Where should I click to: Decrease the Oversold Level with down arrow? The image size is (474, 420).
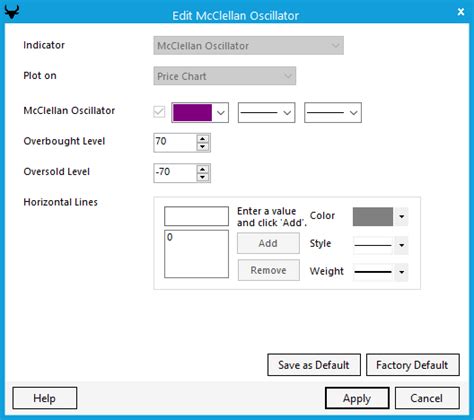203,177
